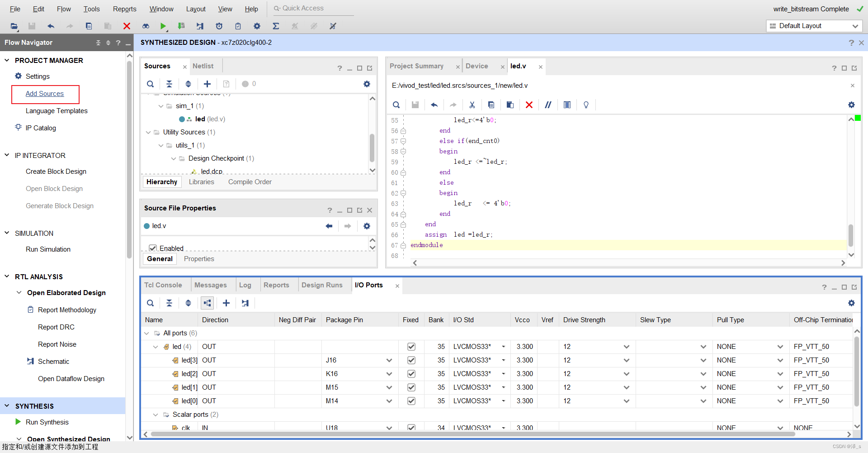Image resolution: width=868 pixels, height=453 pixels.
Task: Click the red Delete X in editor toolbar
Action: (x=529, y=105)
